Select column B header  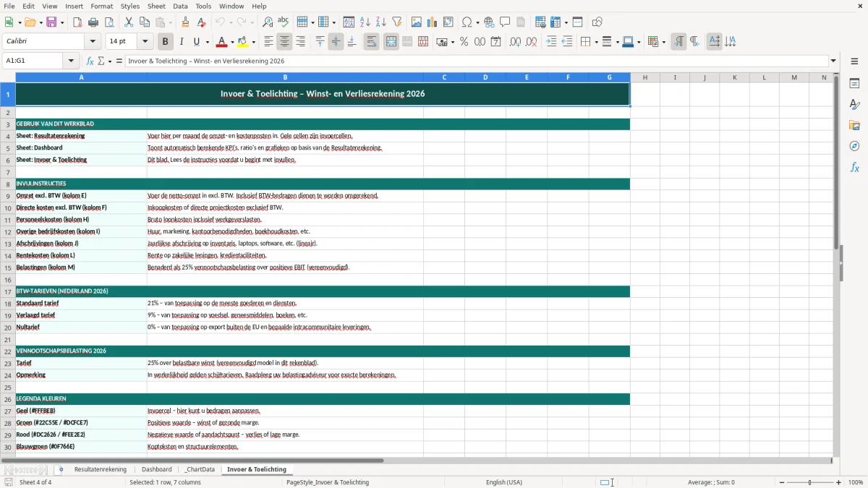point(285,77)
